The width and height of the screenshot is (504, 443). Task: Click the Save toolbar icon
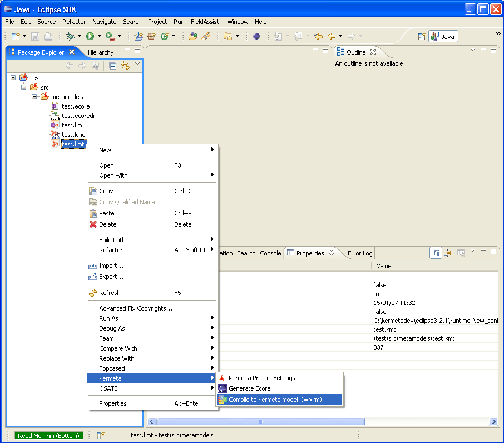[35, 36]
